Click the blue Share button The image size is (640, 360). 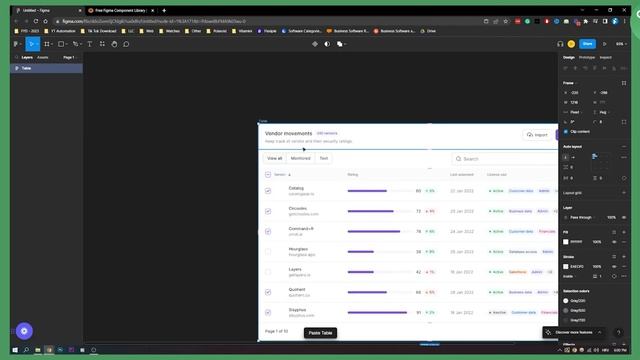[587, 44]
